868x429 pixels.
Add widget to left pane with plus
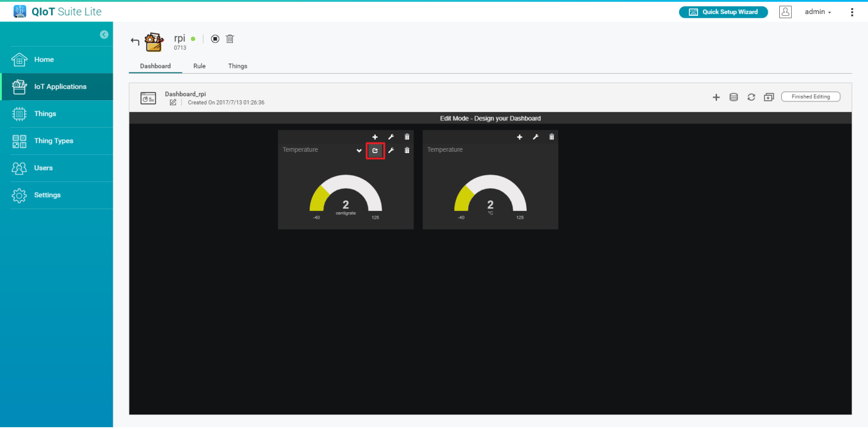click(x=375, y=137)
